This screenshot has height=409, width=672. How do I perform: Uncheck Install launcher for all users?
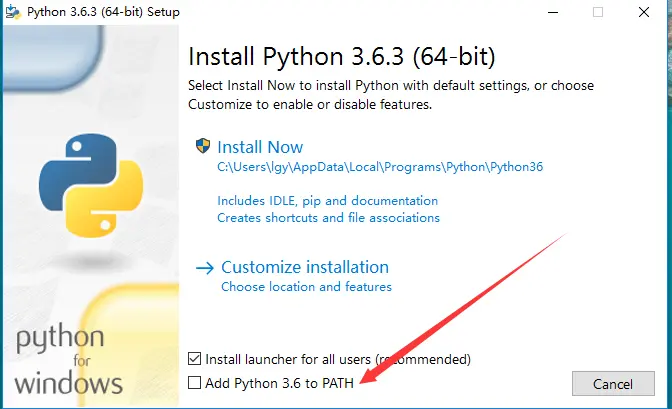point(195,358)
